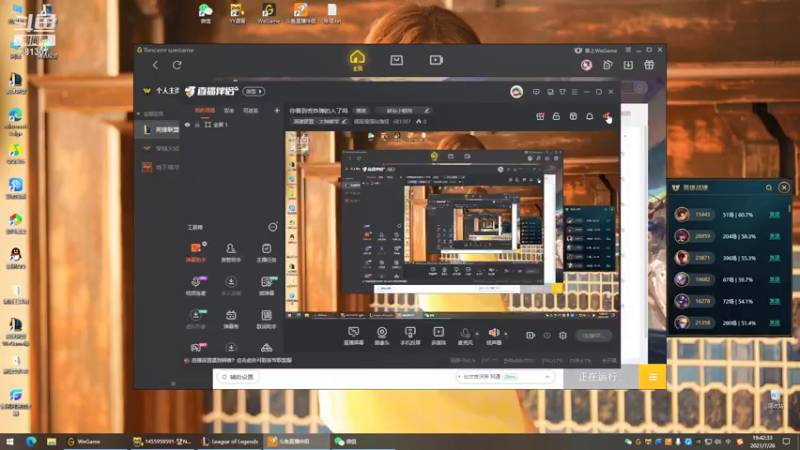This screenshot has width=800, height=450.
Task: Search in the hero stats overlay
Action: pos(768,188)
